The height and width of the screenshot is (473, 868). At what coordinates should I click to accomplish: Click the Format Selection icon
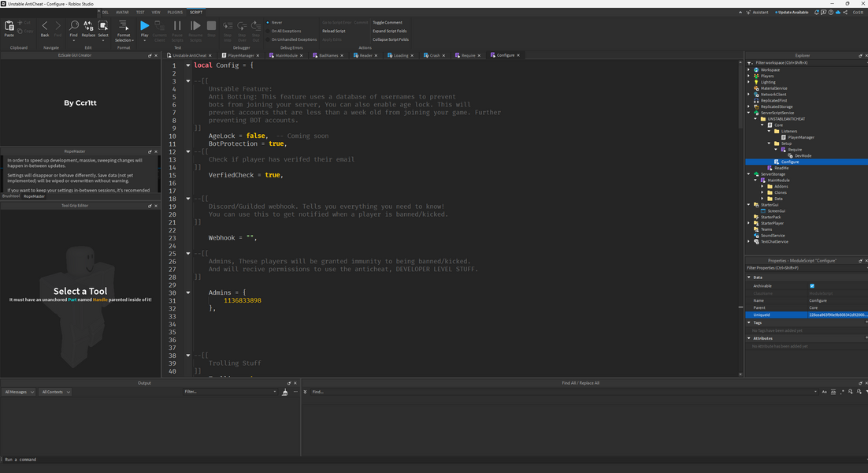[x=124, y=26]
